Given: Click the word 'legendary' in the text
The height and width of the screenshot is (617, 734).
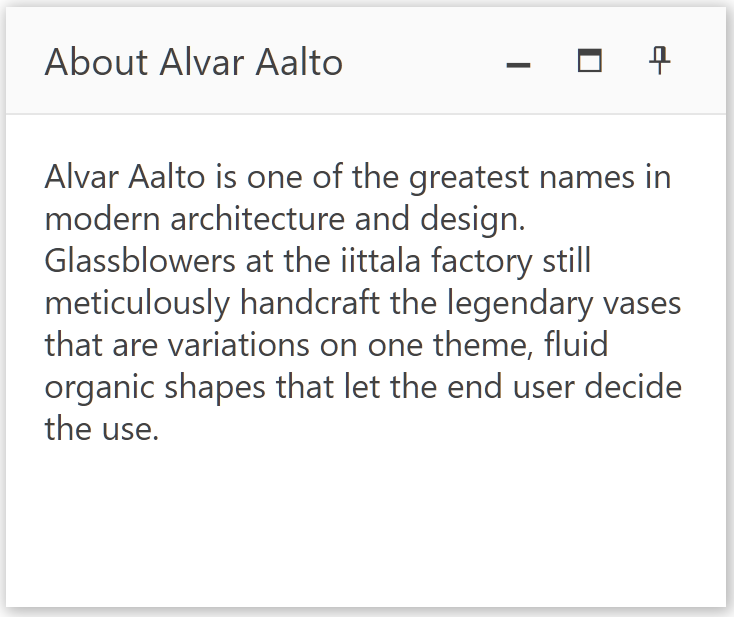Looking at the screenshot, I should [x=520, y=303].
